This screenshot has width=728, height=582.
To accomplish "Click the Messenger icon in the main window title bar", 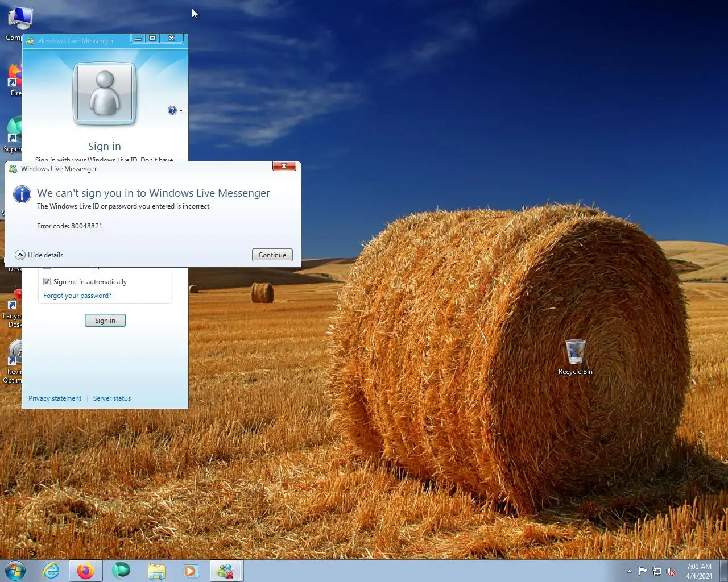I will (x=31, y=41).
